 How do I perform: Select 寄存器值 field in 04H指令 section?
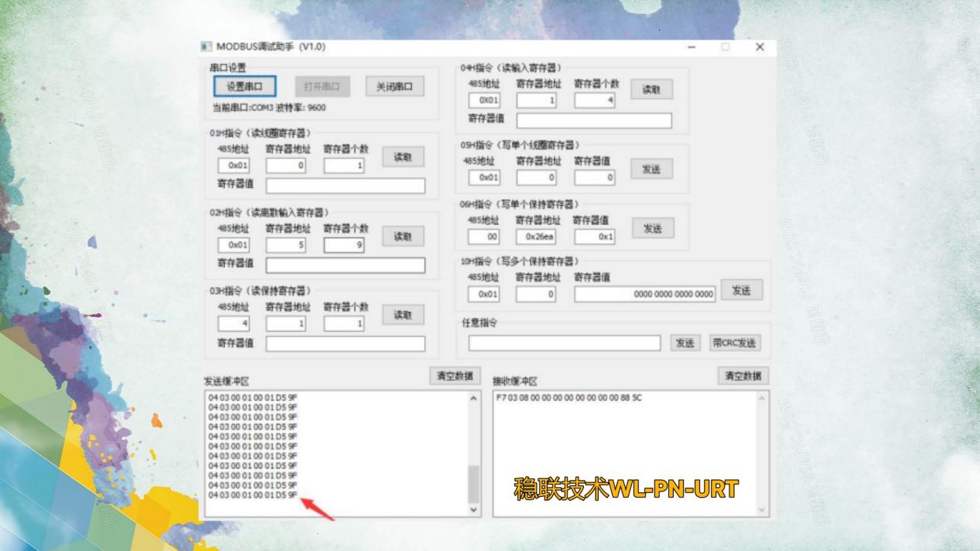click(x=594, y=121)
